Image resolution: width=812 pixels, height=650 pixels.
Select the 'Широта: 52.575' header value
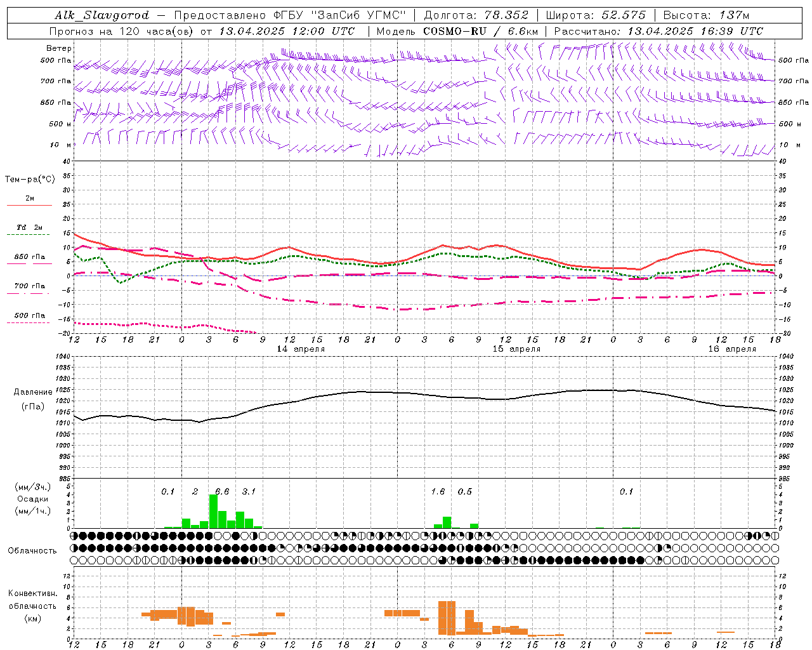(596, 15)
